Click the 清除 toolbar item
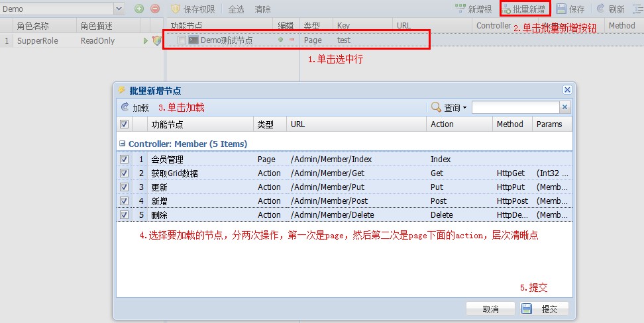 (x=263, y=9)
